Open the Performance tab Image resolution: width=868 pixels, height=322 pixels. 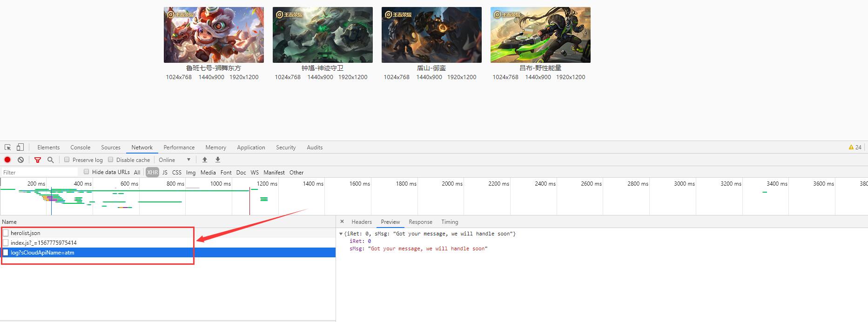(179, 148)
